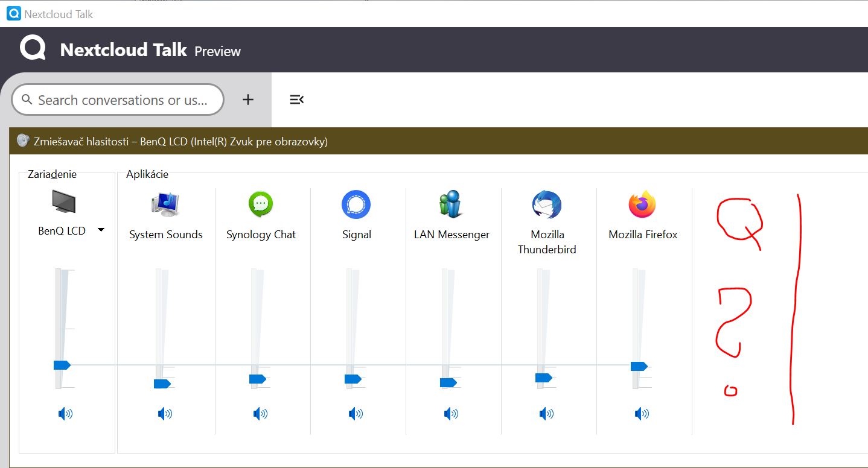Collapse the conversation list panel
This screenshot has width=868, height=468.
coord(296,100)
